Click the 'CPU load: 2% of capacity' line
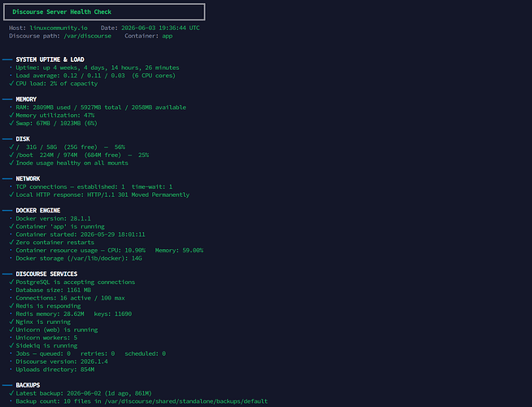This screenshot has height=407, width=532. click(57, 84)
